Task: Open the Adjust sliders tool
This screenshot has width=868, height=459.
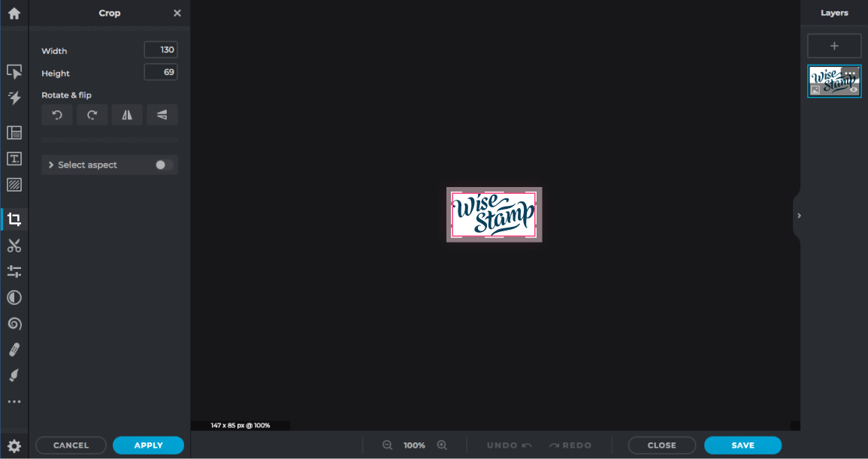Action: (14, 271)
